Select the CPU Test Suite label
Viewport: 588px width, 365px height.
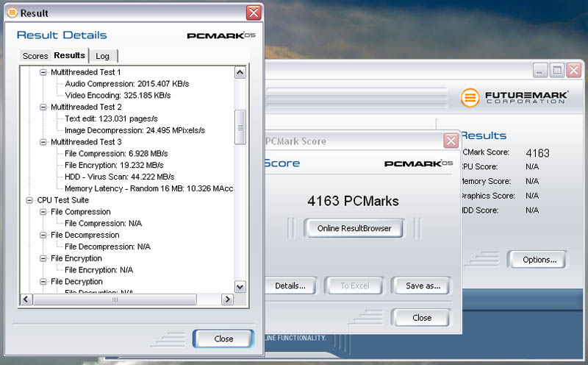tap(62, 200)
